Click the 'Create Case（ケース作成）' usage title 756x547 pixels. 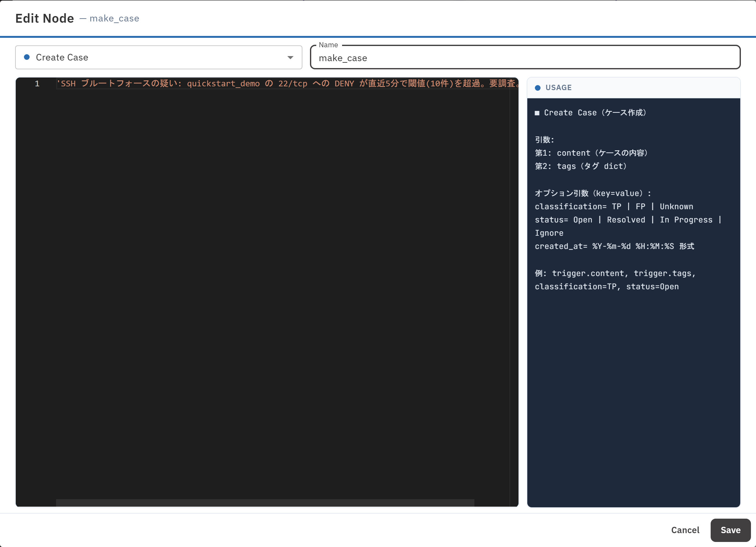pos(590,113)
